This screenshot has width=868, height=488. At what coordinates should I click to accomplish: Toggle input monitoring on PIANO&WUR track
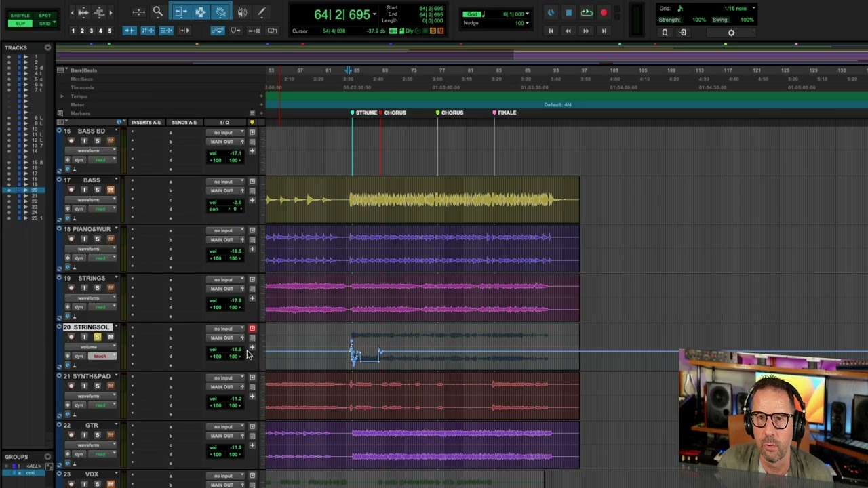click(x=84, y=239)
